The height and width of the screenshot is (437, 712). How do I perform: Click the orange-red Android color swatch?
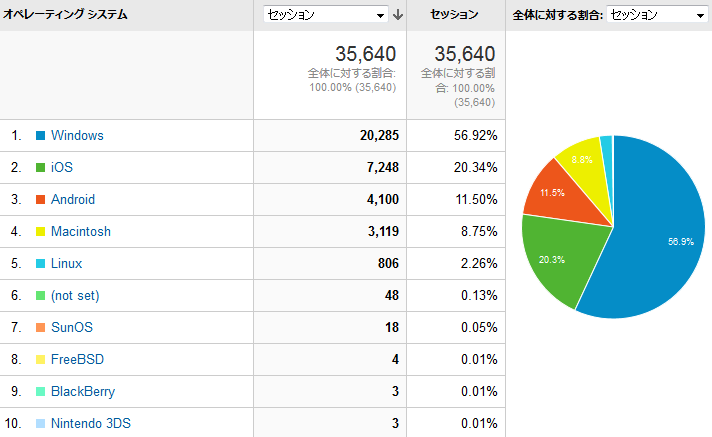(x=41, y=199)
